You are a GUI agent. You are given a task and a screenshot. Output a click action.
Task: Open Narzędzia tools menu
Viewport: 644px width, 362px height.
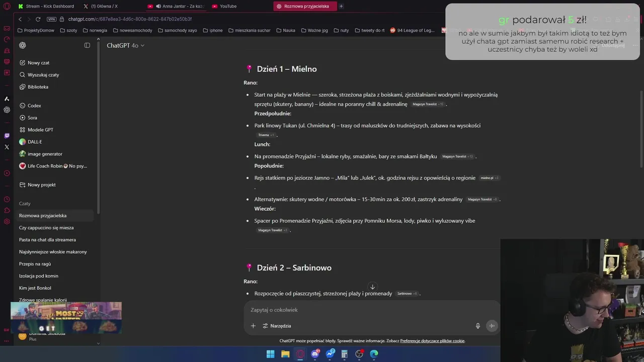click(x=277, y=326)
